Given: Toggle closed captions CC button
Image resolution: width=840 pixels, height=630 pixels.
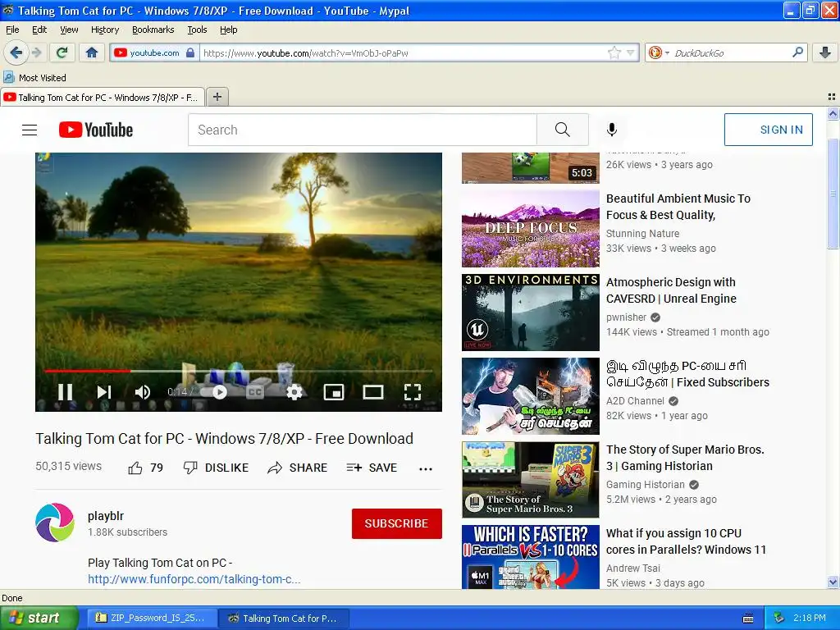Looking at the screenshot, I should 255,392.
